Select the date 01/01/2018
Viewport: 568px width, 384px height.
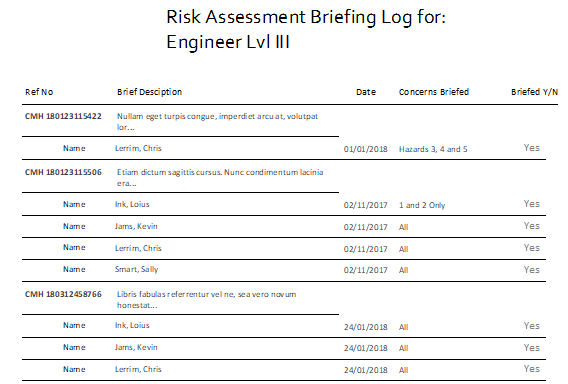[x=366, y=149]
